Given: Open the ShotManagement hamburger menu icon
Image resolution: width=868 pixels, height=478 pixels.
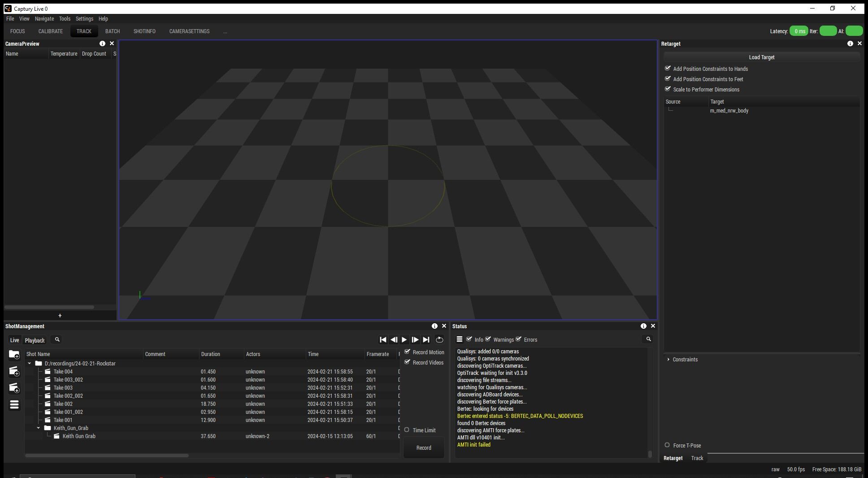Looking at the screenshot, I should [x=14, y=405].
